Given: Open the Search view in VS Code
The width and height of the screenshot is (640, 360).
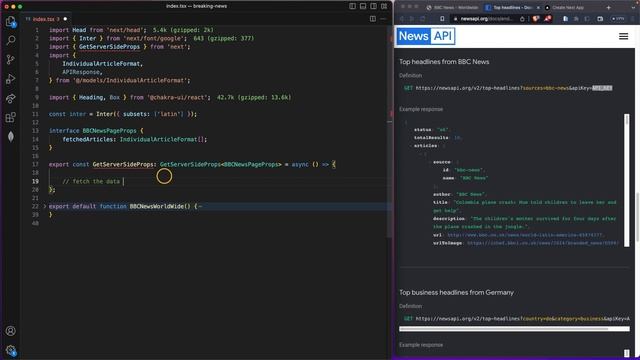Looking at the screenshot, I should [x=11, y=40].
